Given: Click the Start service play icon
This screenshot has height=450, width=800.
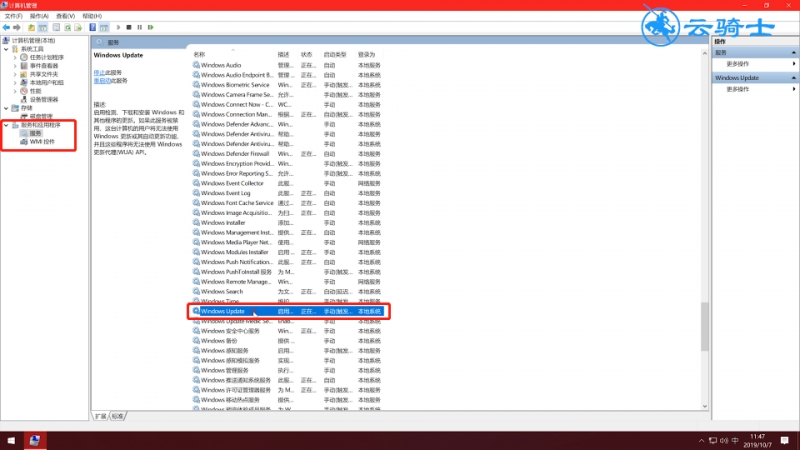Looking at the screenshot, I should pyautogui.click(x=118, y=27).
